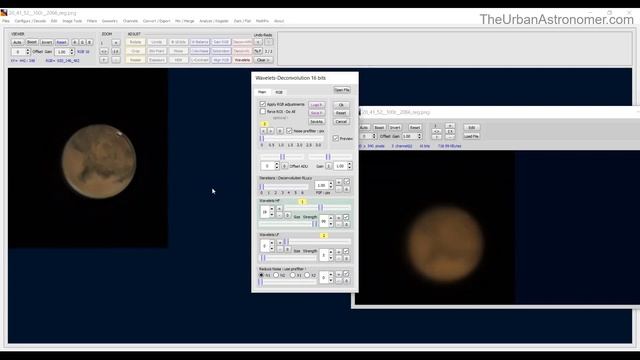Click the PSF value spinner in Deconvolution
This screenshot has width=640, height=360.
(324, 185)
